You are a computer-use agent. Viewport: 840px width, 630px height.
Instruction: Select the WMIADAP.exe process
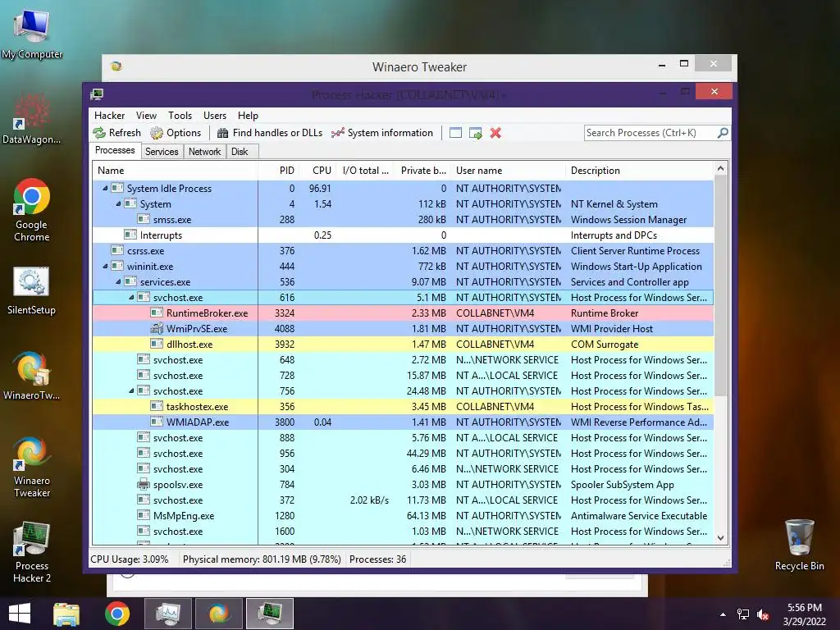pyautogui.click(x=403, y=422)
